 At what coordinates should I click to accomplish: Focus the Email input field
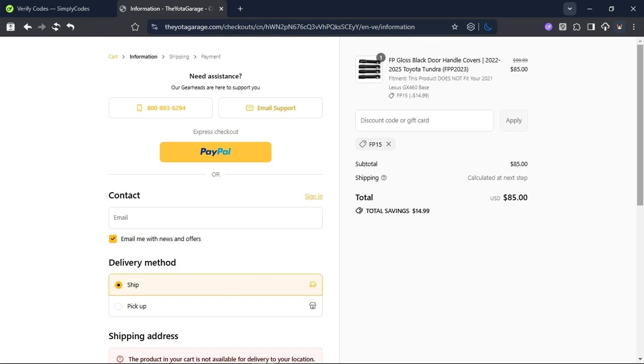tap(216, 218)
